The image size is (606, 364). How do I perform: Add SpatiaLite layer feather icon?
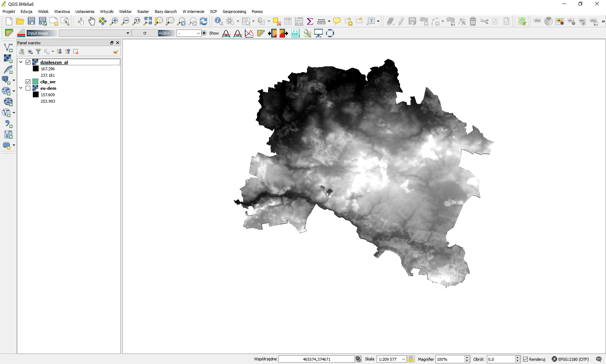point(8,69)
